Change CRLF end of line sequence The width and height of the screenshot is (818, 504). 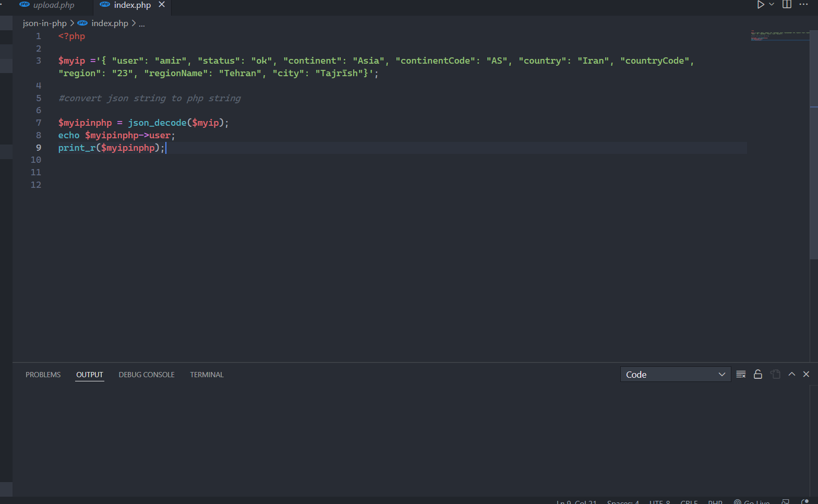[x=689, y=501]
